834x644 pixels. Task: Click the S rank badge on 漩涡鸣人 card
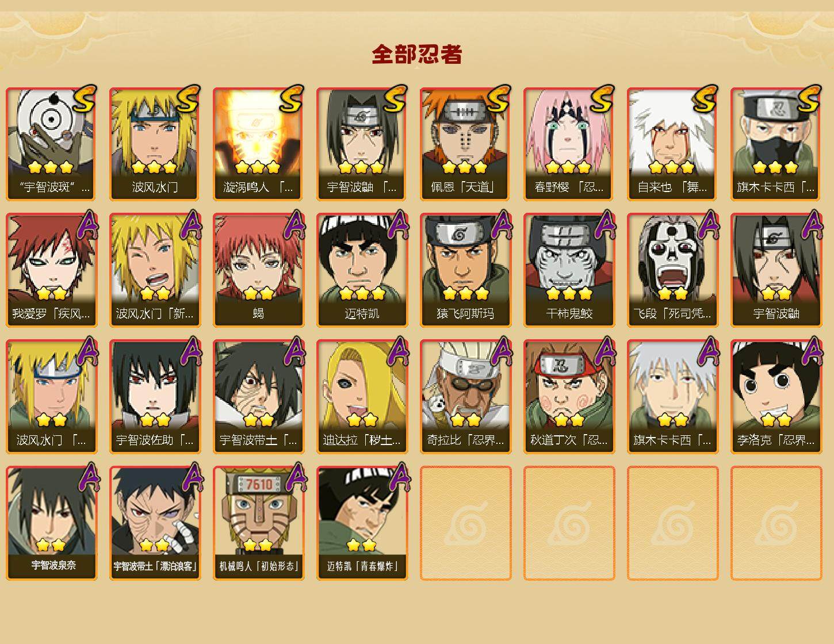292,98
